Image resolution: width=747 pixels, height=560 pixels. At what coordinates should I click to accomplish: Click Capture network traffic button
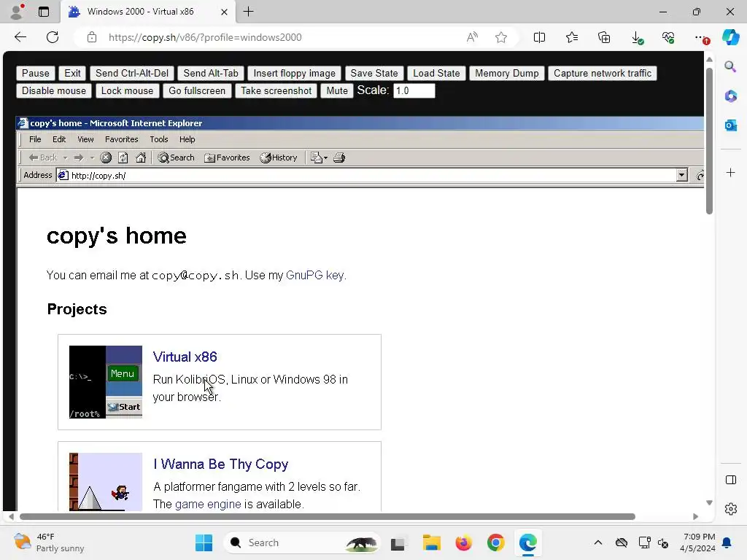click(x=603, y=74)
